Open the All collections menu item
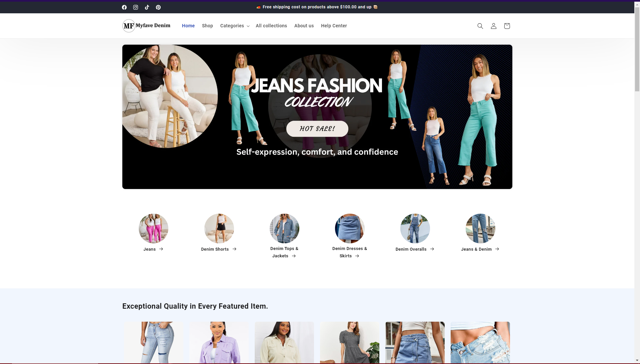Image resolution: width=640 pixels, height=364 pixels. click(271, 26)
